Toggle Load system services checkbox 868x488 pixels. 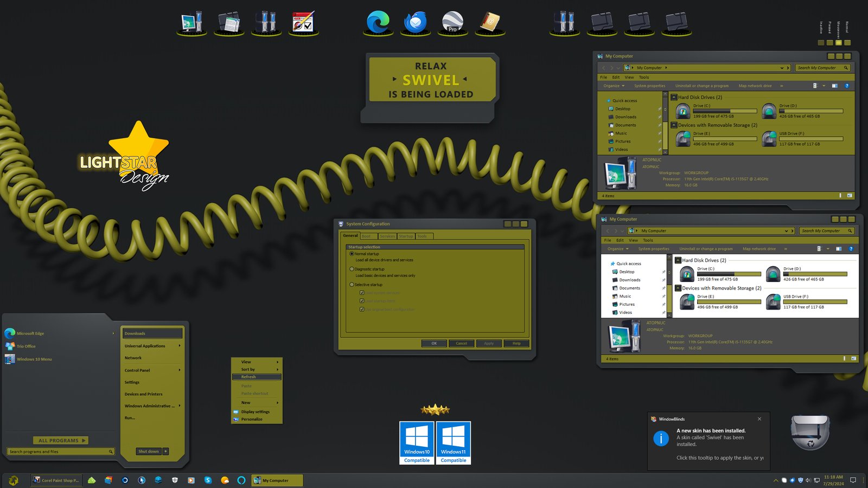point(362,293)
